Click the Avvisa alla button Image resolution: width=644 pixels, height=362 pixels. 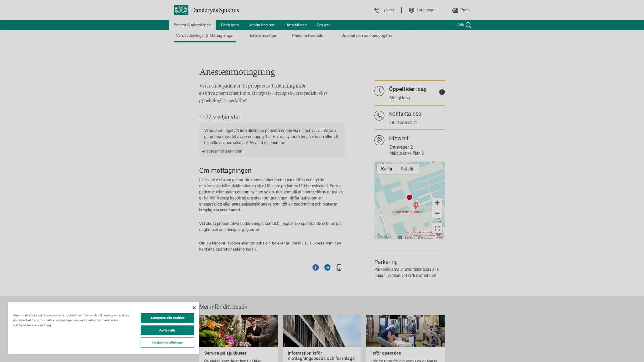[x=167, y=330]
